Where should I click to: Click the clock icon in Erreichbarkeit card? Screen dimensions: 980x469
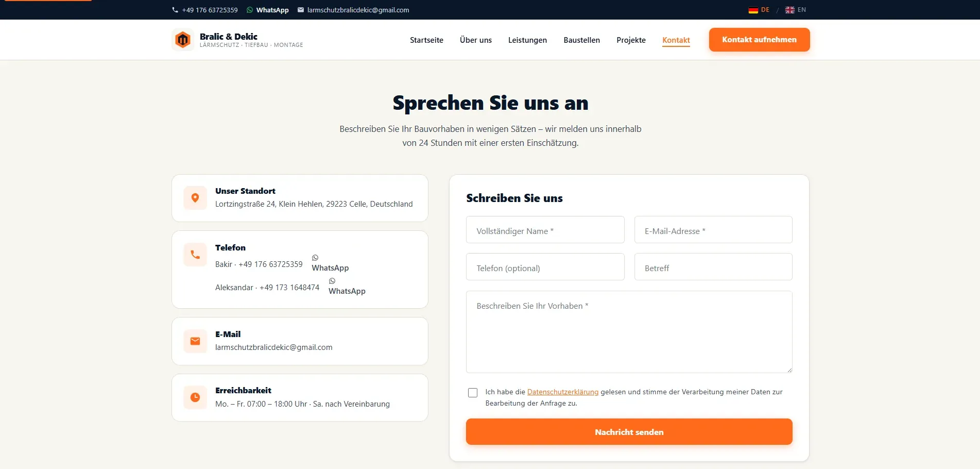[195, 397]
